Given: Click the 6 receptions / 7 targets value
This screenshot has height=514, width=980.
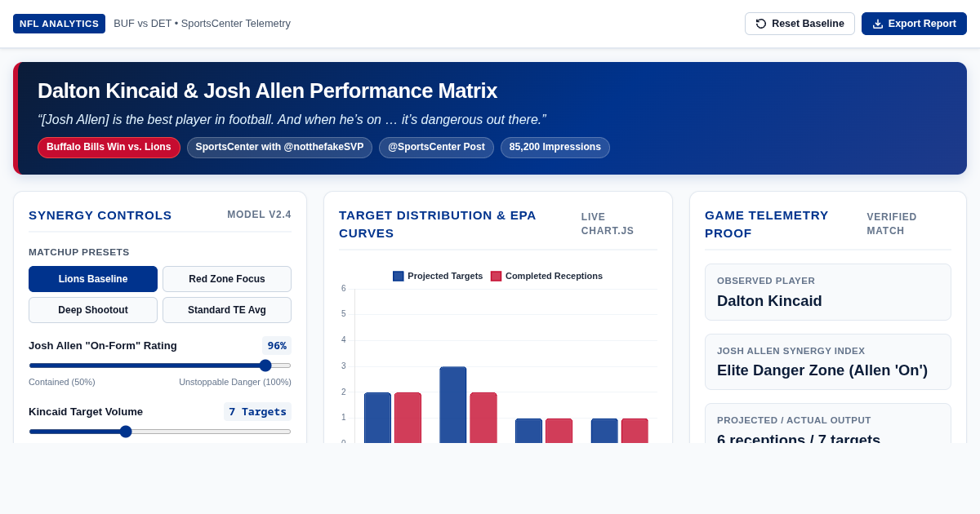Looking at the screenshot, I should [x=799, y=439].
